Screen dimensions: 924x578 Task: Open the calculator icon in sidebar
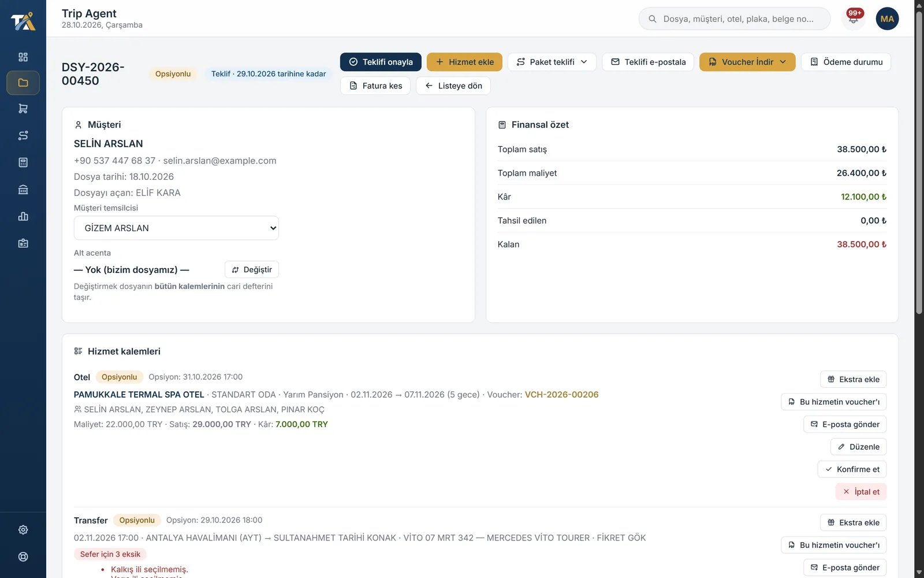pyautogui.click(x=23, y=162)
